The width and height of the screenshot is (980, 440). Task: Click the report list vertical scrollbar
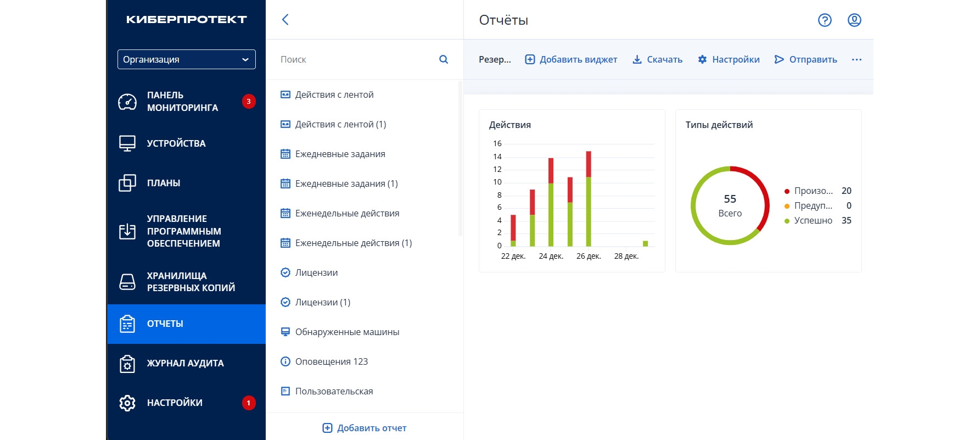[x=460, y=158]
